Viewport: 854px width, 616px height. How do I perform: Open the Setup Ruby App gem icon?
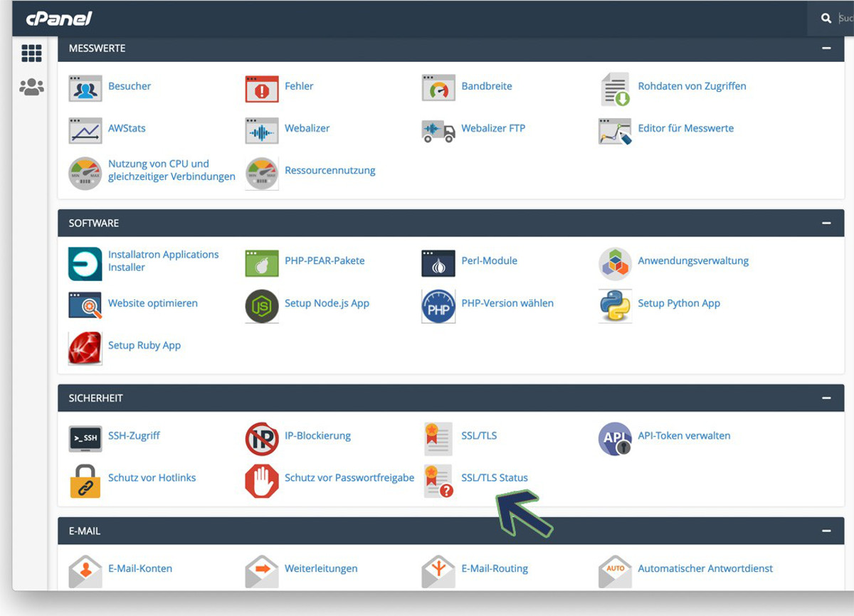[85, 349]
